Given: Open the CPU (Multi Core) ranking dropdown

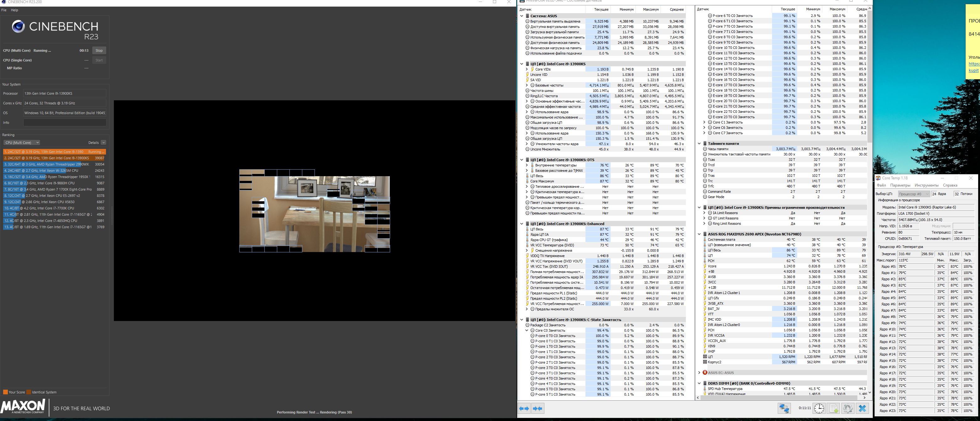Looking at the screenshot, I should [22, 143].
